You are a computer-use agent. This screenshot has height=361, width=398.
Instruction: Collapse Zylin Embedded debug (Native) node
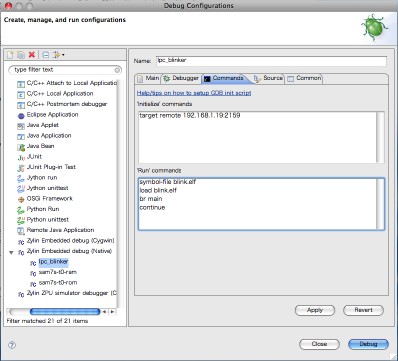point(11,252)
